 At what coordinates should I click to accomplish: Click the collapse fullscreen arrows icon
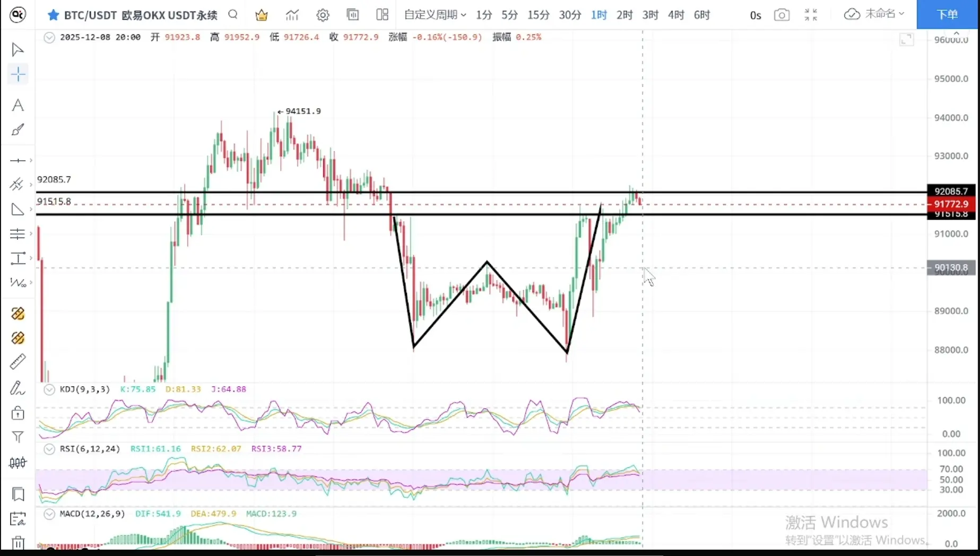(x=811, y=15)
